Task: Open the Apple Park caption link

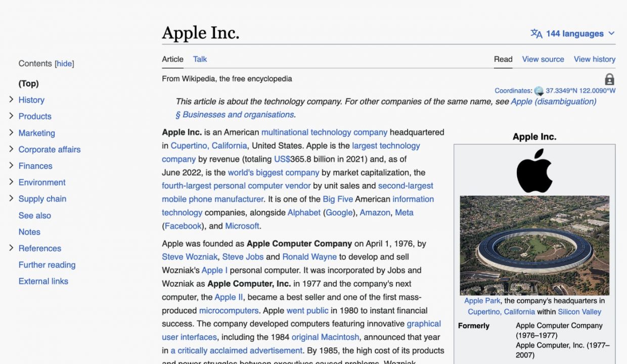Action: [482, 301]
